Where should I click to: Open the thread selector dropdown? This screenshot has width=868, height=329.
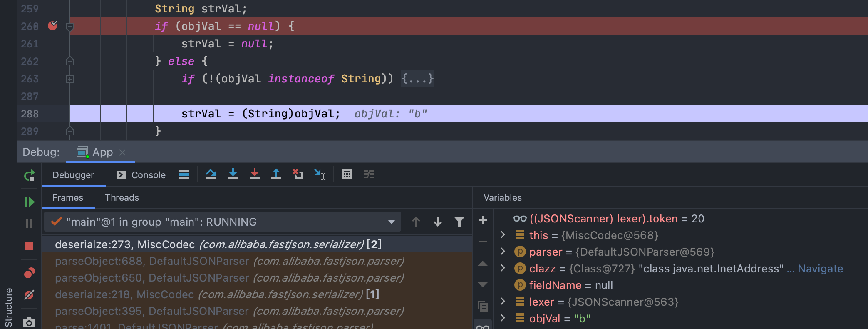[x=223, y=222]
